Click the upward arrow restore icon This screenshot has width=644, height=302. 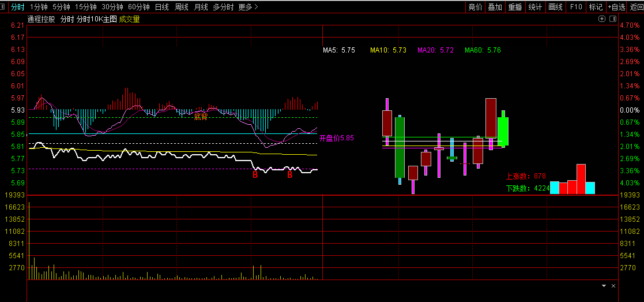click(602, 18)
